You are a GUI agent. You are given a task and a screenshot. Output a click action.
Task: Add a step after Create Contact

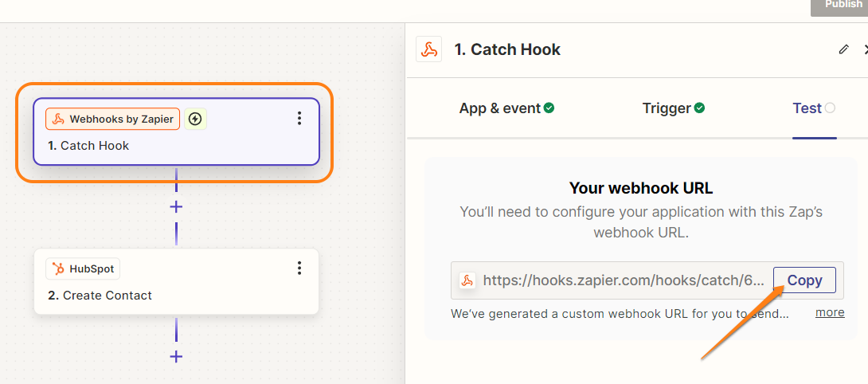176,356
